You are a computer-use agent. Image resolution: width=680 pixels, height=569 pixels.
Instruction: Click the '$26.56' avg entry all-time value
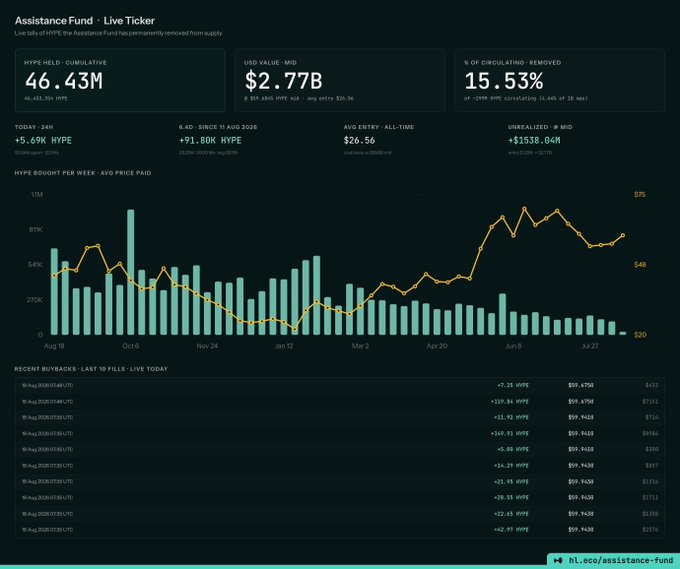coord(359,141)
